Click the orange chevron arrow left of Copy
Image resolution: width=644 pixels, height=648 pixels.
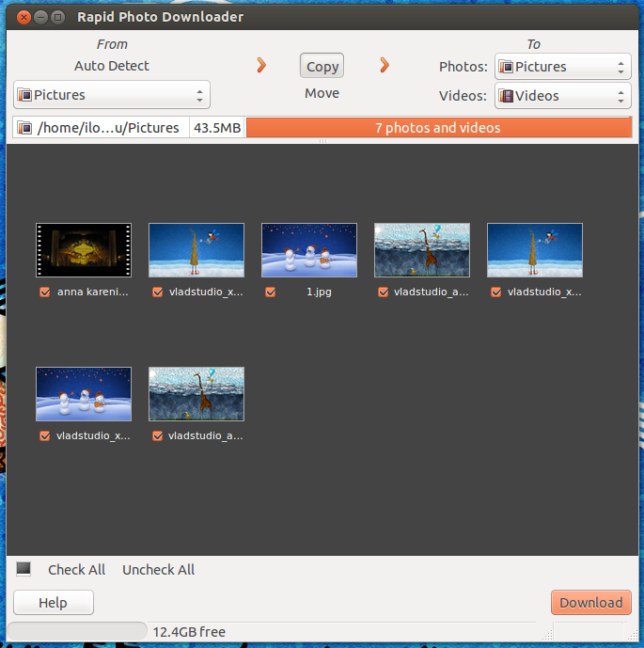261,65
